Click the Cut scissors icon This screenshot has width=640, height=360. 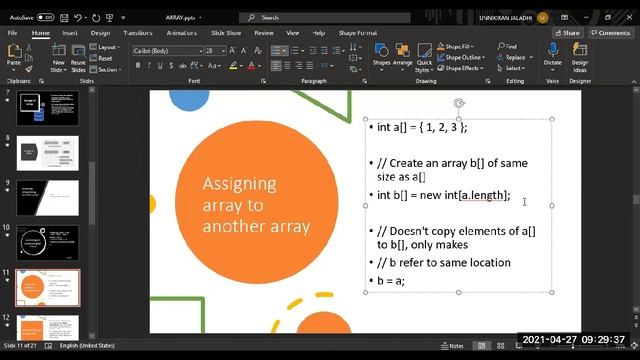(x=29, y=48)
